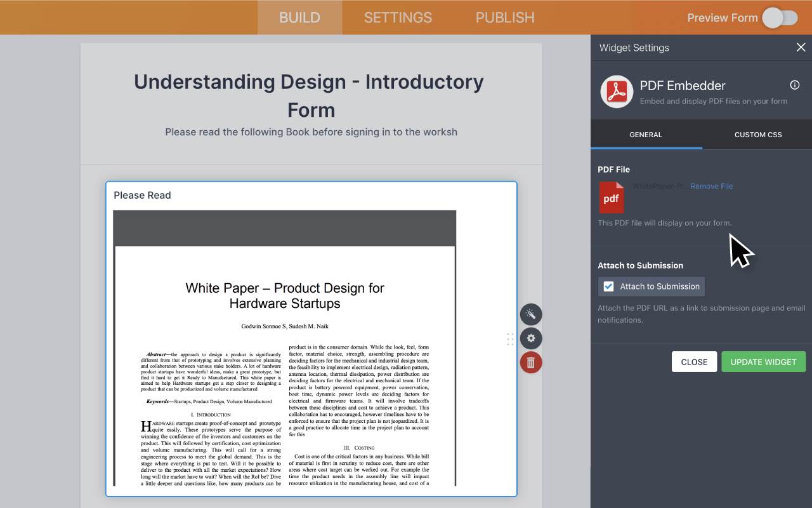Screen dimensions: 812x508
Task: Click the red trash icon to delete widget
Action: tap(531, 362)
